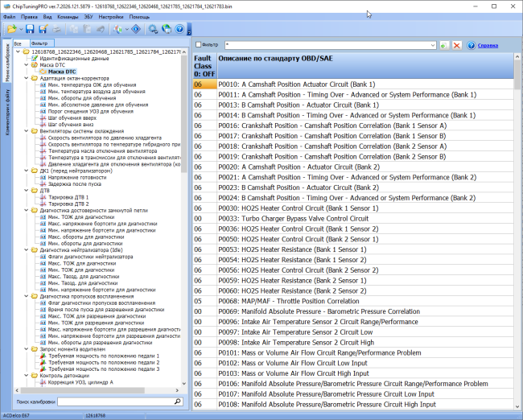
Task: Open the Справка help link
Action: 488,45
